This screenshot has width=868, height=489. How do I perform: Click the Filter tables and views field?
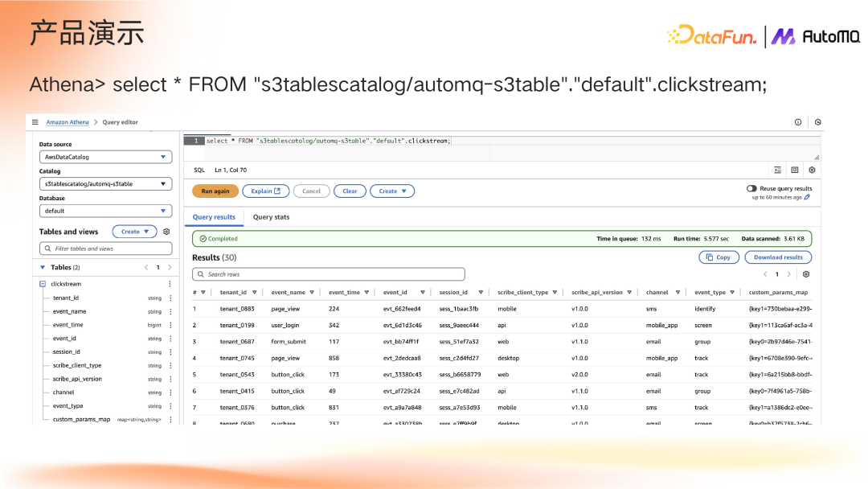[x=106, y=249]
